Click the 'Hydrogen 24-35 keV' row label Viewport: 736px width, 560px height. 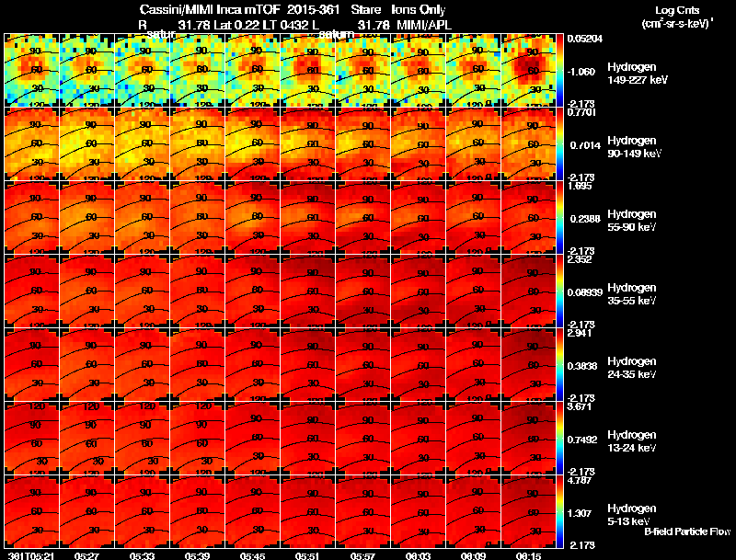pos(631,368)
